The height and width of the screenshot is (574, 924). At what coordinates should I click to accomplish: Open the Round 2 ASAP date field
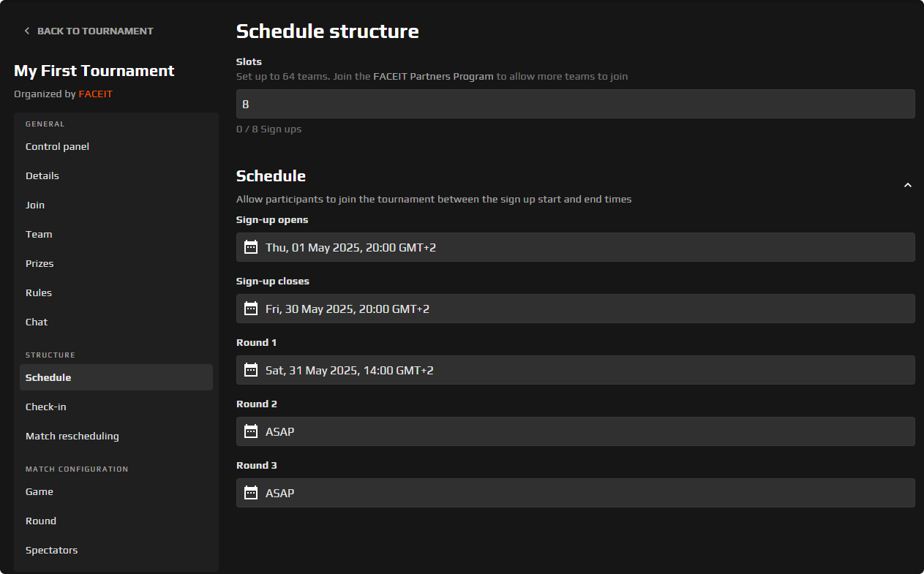point(575,431)
